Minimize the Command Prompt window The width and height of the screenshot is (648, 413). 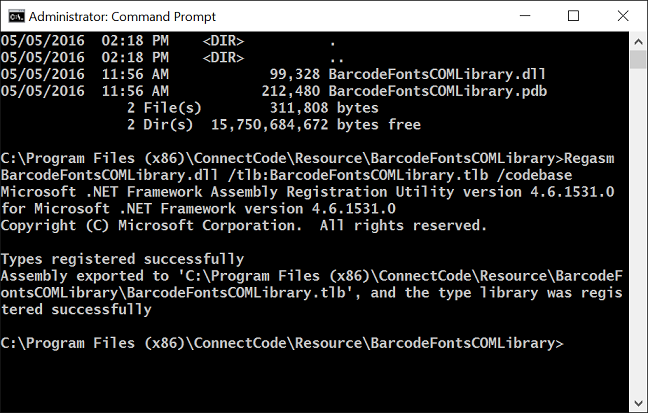(x=525, y=16)
